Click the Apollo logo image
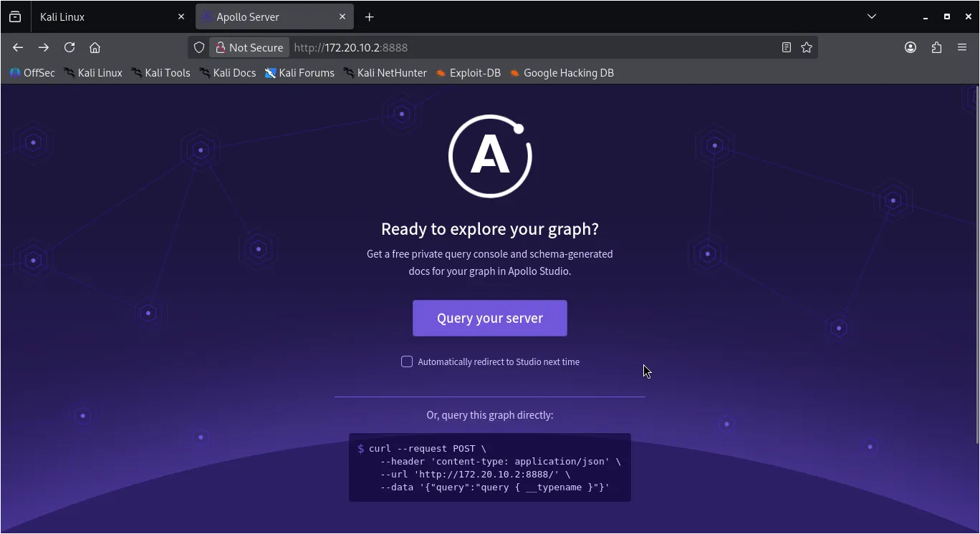The width and height of the screenshot is (980, 534). (x=490, y=156)
